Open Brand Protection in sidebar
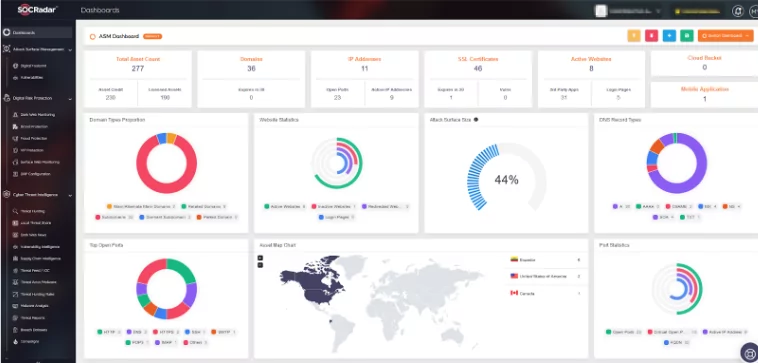Image resolution: width=758 pixels, height=363 pixels. tap(30, 127)
